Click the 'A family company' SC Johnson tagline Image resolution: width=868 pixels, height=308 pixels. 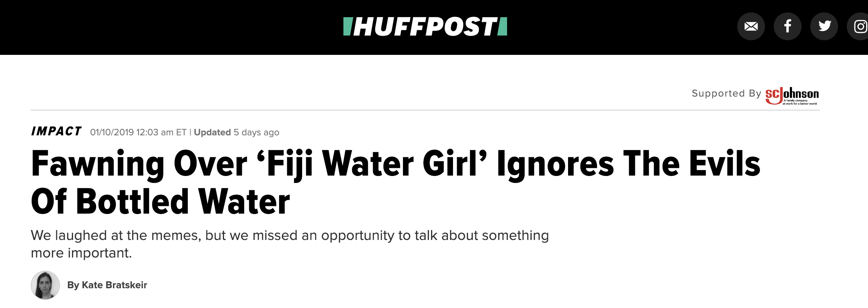click(x=796, y=100)
